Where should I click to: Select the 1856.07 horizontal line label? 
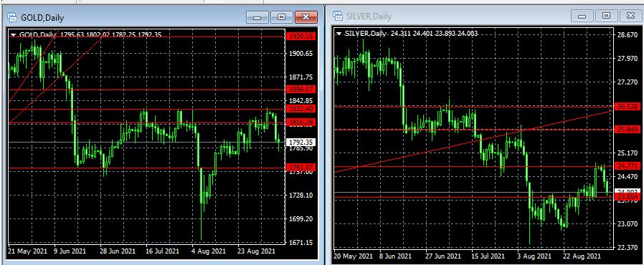tap(301, 89)
